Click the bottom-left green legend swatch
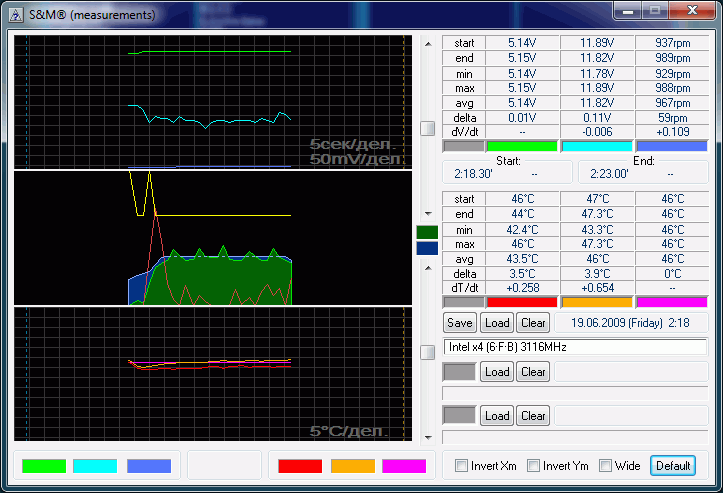The height and width of the screenshot is (493, 723). tap(44, 466)
